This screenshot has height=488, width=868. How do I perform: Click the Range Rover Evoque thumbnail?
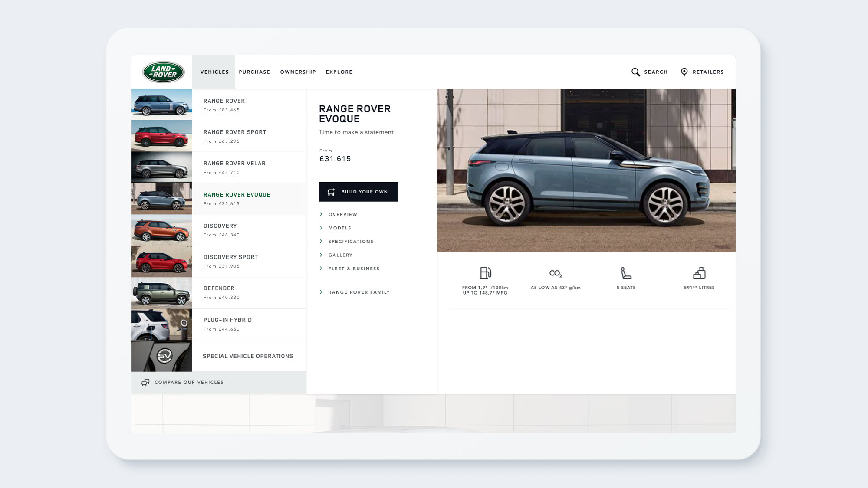coord(161,198)
